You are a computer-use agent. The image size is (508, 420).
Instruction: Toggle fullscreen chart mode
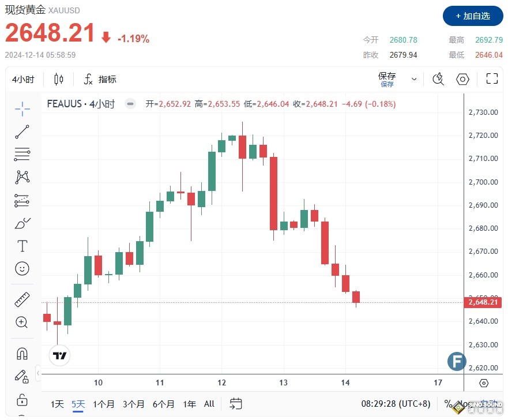click(492, 79)
